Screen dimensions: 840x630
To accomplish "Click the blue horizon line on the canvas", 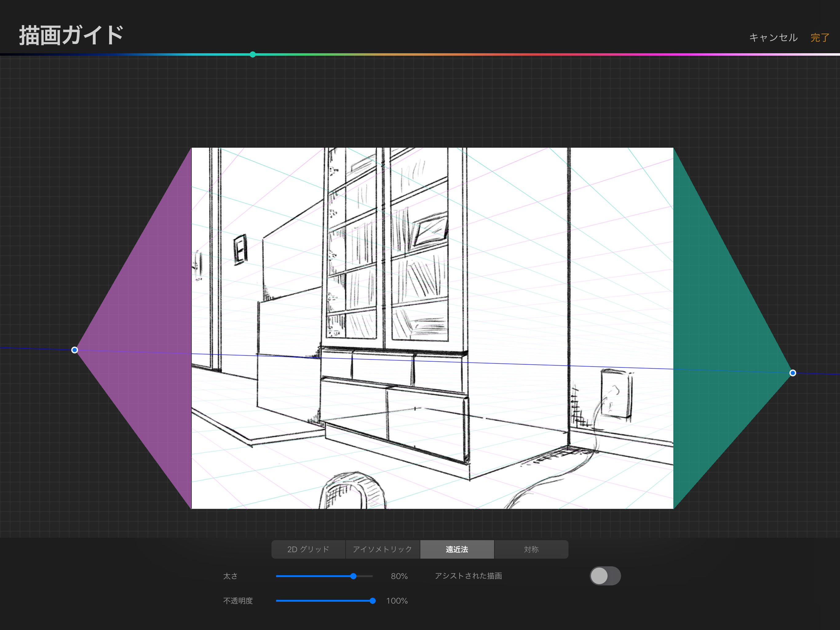I will pos(433,361).
